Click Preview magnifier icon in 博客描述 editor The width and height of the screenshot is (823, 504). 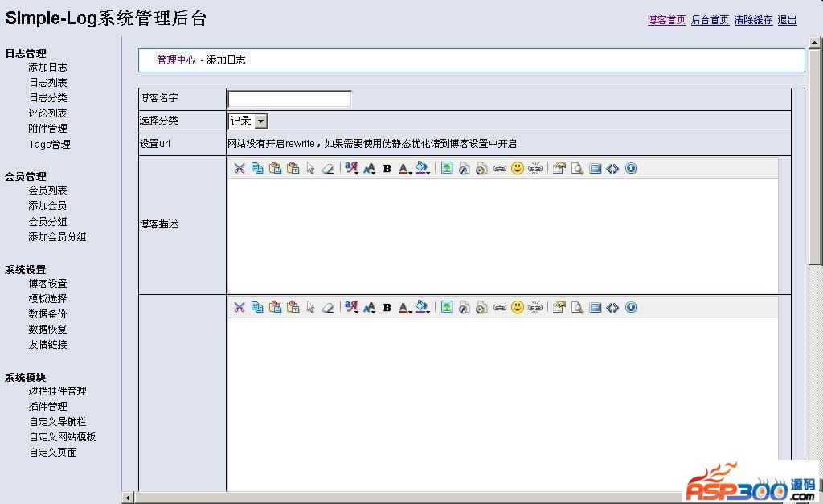coord(577,168)
